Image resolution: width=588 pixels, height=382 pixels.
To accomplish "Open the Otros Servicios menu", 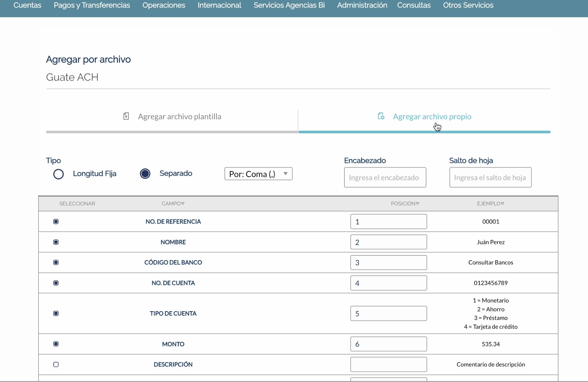I will 468,5.
